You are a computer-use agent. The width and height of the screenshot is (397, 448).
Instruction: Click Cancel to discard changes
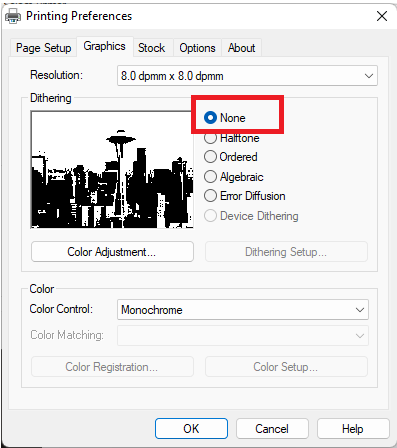tap(272, 429)
